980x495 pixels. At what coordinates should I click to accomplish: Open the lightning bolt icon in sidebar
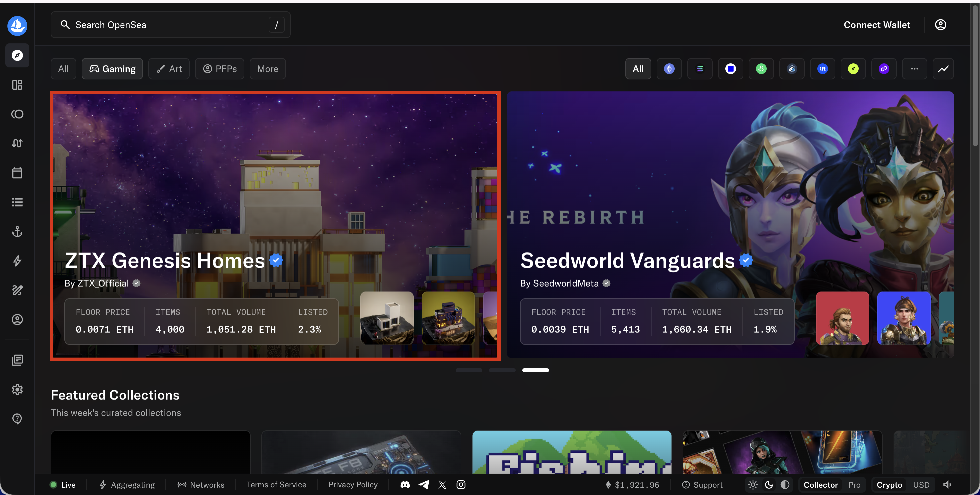coord(17,261)
